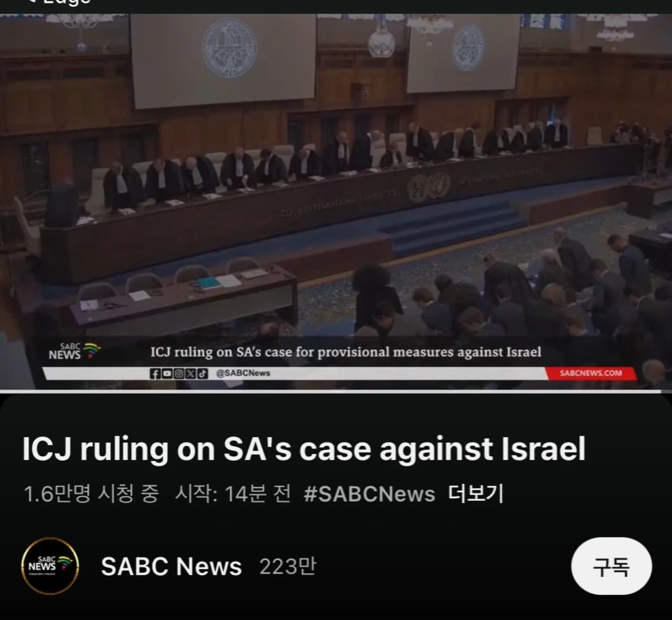Screen dimensions: 672x620
Task: Click the @SABCNews handle in the video banner
Action: pos(243,373)
